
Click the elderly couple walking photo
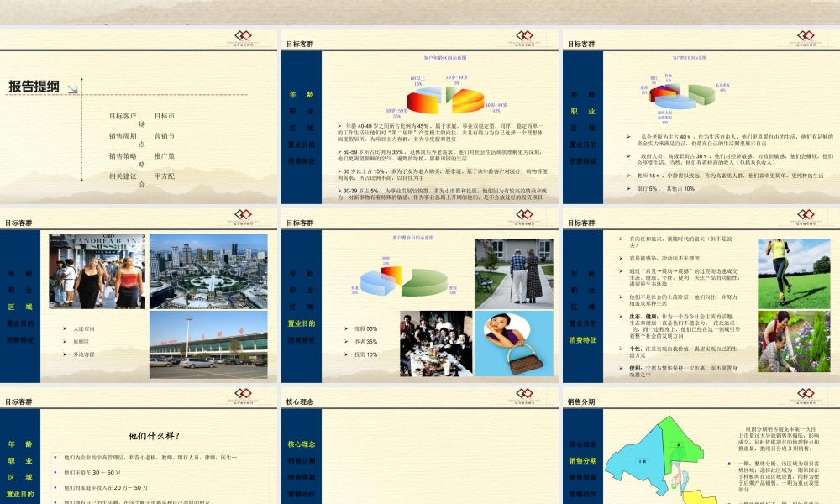[x=513, y=272]
